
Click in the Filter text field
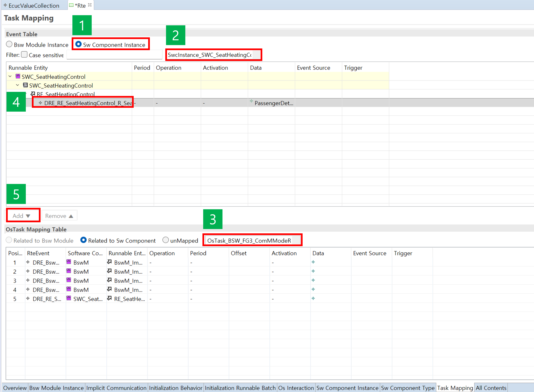[x=114, y=55]
